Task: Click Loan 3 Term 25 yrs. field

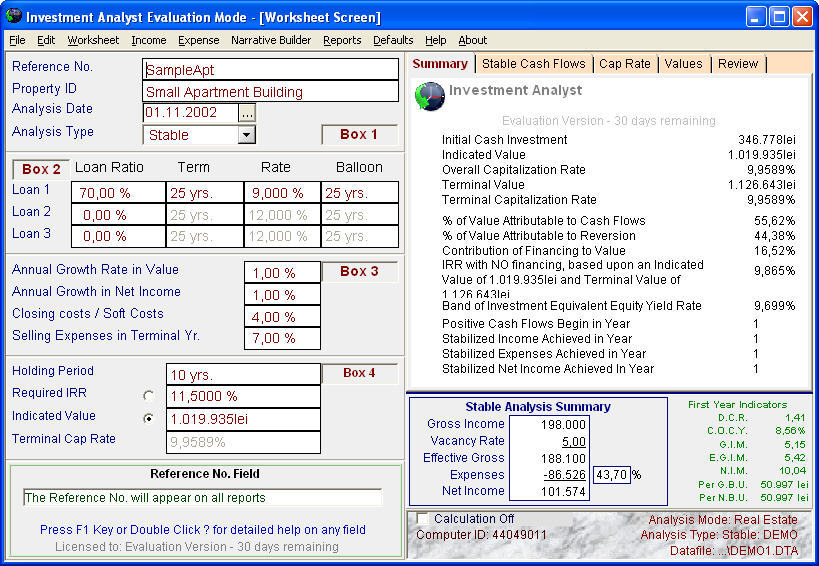Action: point(205,236)
